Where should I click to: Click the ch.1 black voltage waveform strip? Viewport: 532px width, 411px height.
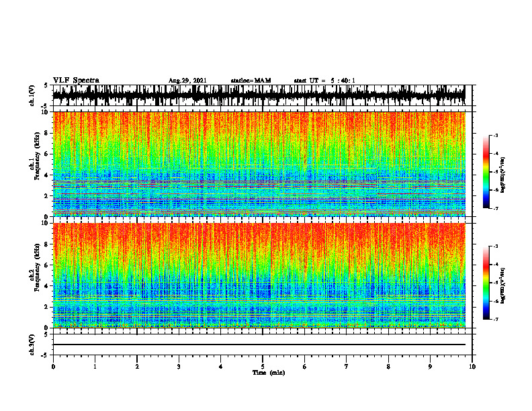[259, 95]
